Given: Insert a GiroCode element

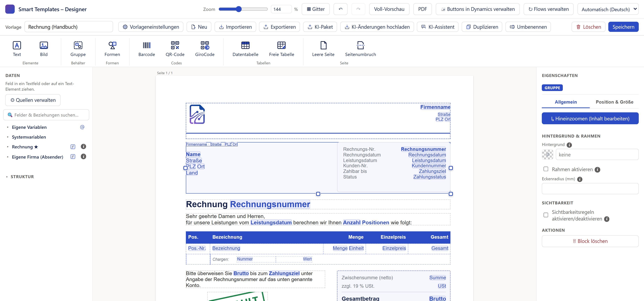Looking at the screenshot, I should (x=205, y=49).
